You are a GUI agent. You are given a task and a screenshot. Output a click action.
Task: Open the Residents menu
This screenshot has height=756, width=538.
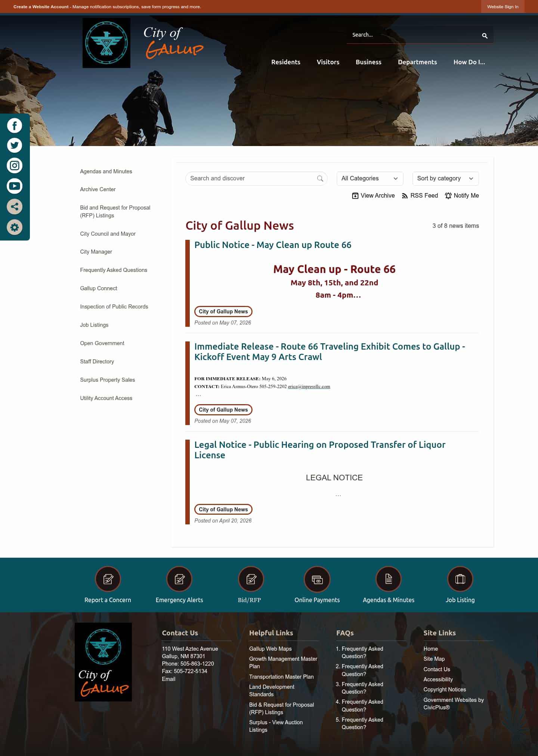(x=286, y=62)
